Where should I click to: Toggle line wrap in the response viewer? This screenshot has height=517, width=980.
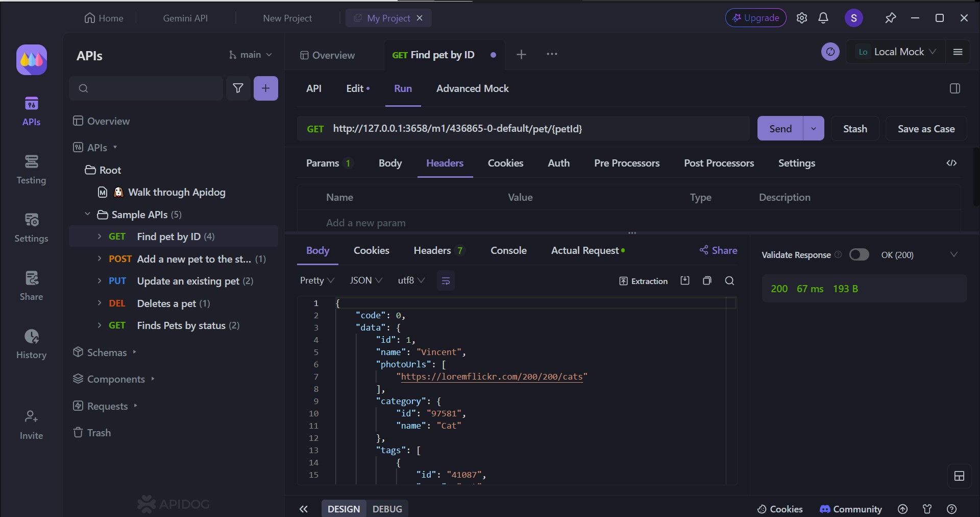[445, 280]
